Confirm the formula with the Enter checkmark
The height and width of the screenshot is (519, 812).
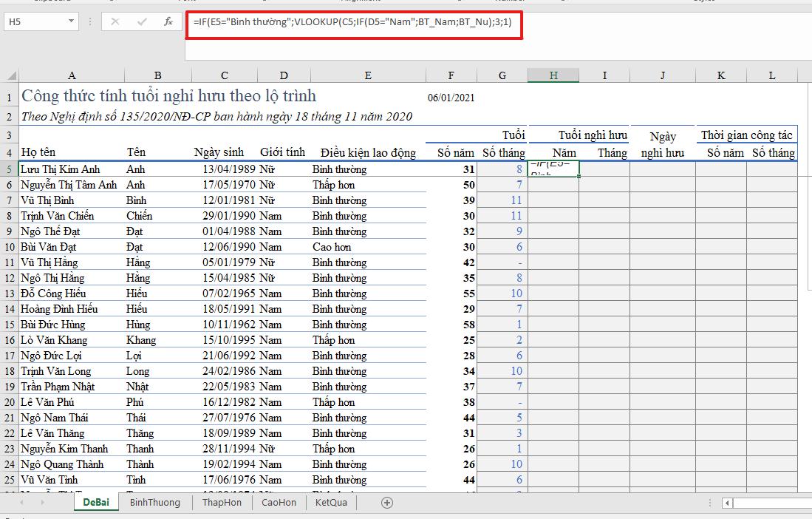(142, 21)
